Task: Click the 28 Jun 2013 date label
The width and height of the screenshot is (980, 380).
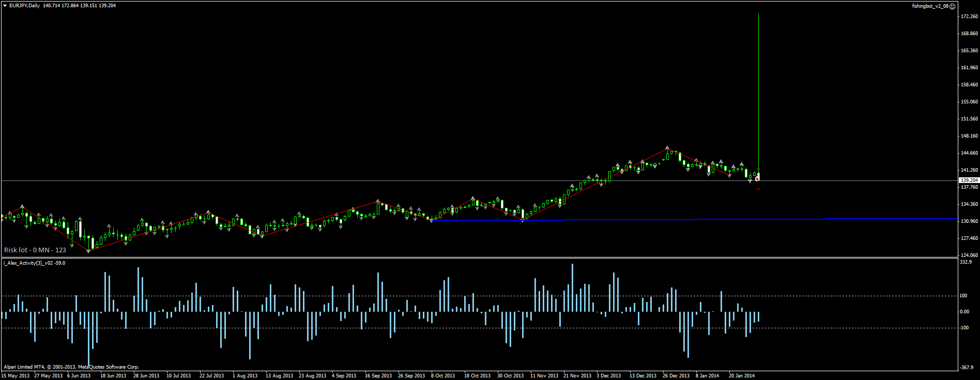Action: coord(146,376)
